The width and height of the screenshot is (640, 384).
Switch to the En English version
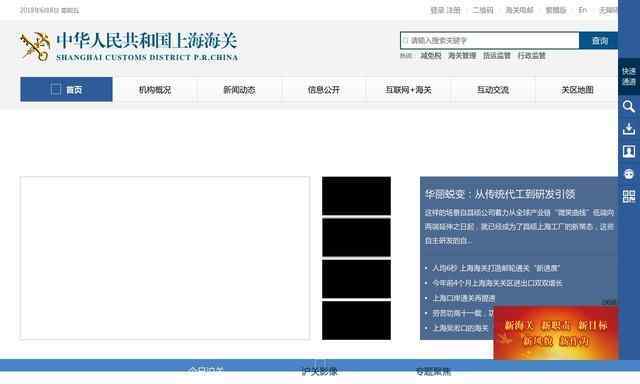pyautogui.click(x=582, y=10)
